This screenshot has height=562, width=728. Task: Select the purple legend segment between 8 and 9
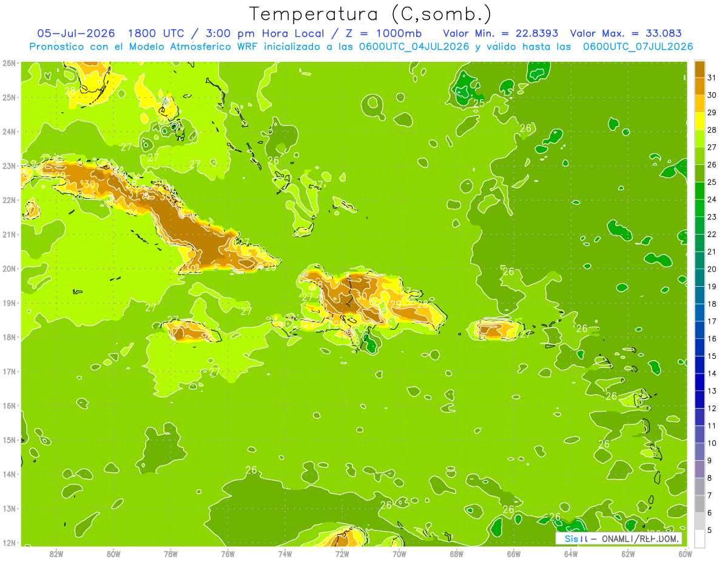pyautogui.click(x=699, y=469)
